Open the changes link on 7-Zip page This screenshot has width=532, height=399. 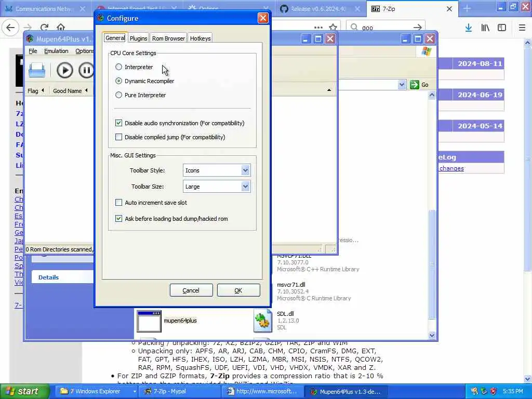click(451, 168)
